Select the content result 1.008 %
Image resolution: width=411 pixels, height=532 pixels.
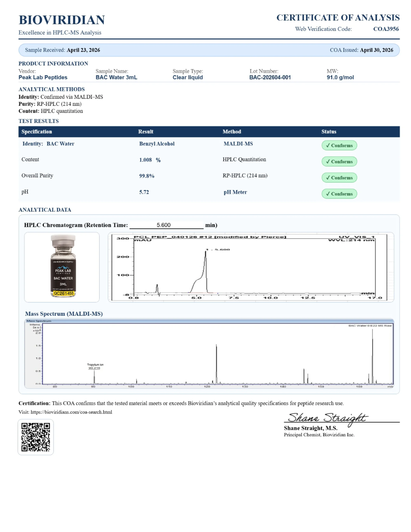150,160
